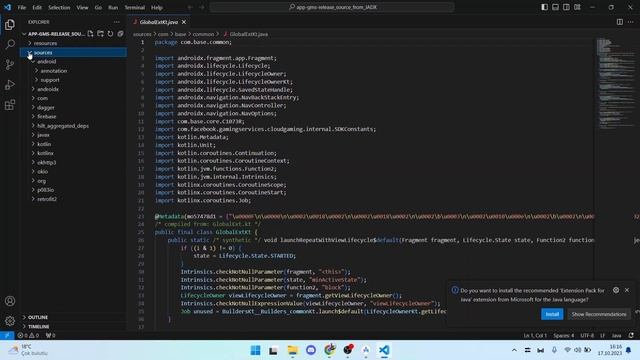Open the customize layout icon

point(577,7)
